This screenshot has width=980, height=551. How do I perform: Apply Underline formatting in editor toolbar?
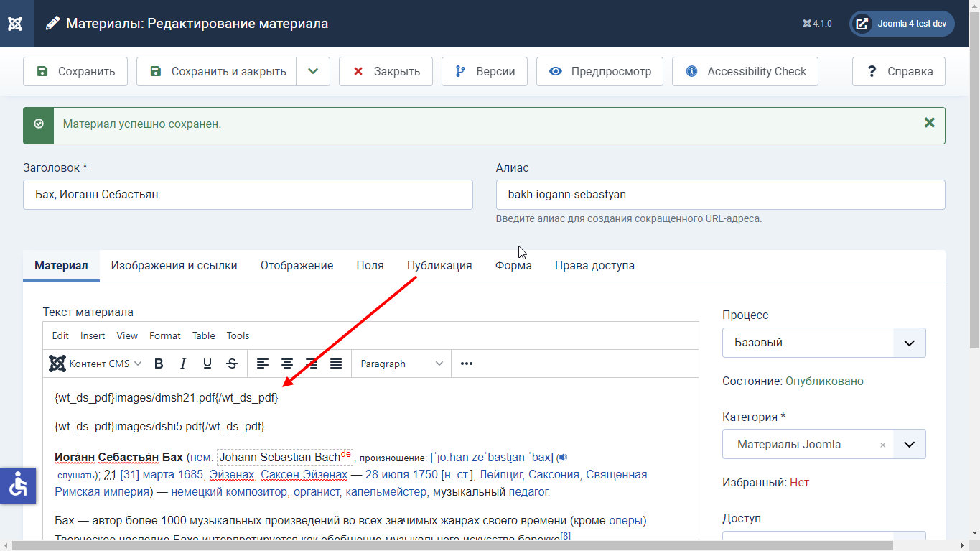(x=207, y=364)
